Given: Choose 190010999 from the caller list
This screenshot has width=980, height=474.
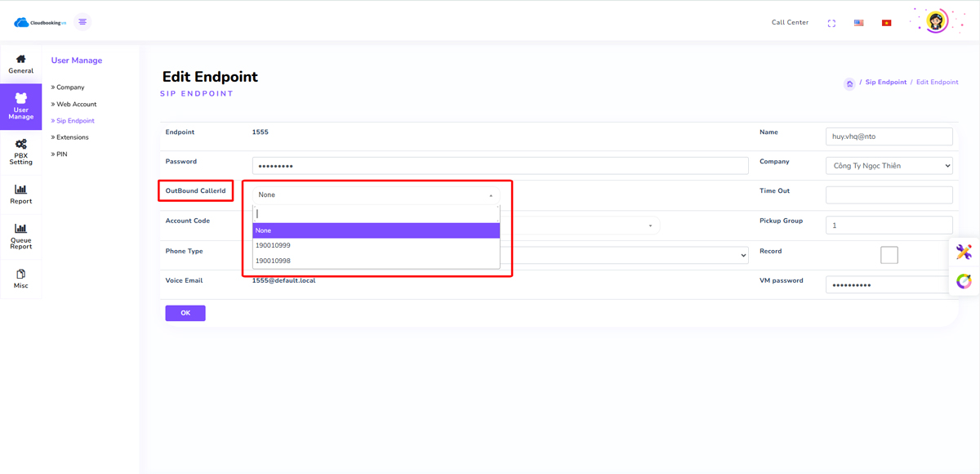Looking at the screenshot, I should tap(376, 245).
